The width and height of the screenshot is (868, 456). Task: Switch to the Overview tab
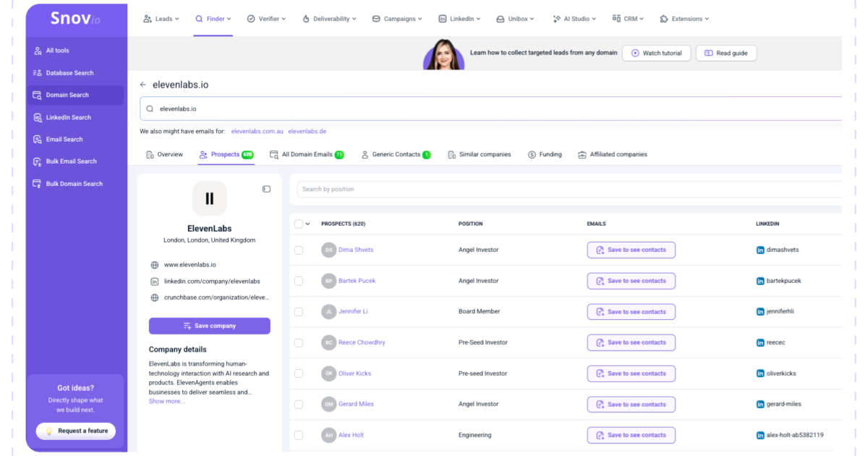click(164, 154)
